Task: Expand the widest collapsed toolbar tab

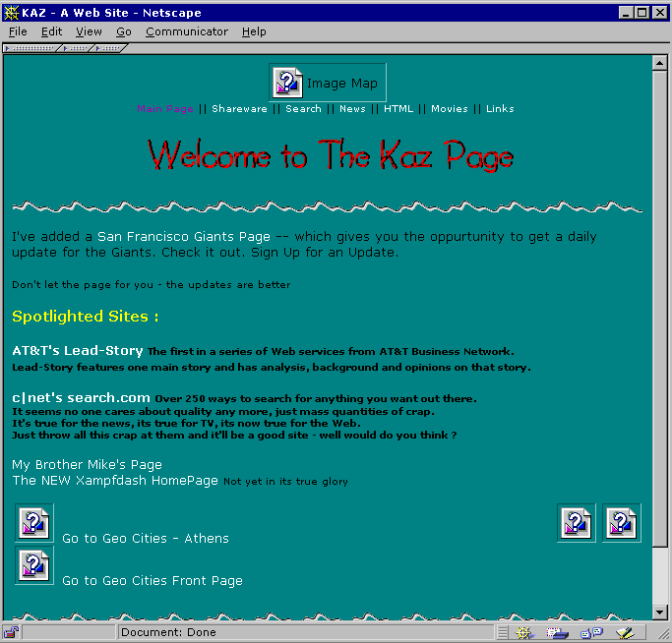Action: click(32, 48)
